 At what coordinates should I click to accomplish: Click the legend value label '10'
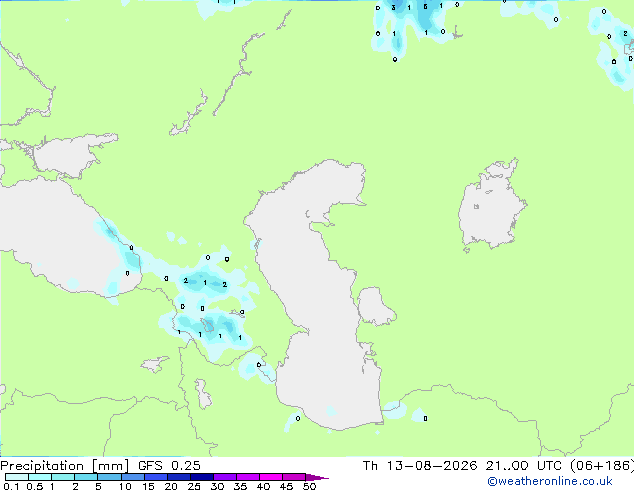tap(125, 486)
